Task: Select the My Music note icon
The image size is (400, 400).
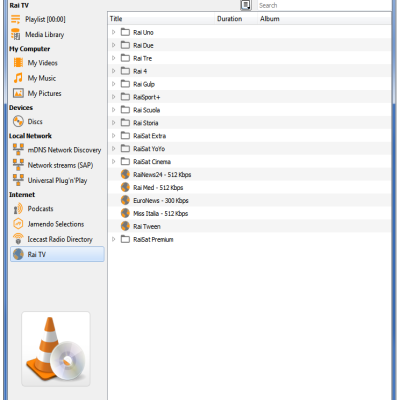Action: click(x=18, y=78)
